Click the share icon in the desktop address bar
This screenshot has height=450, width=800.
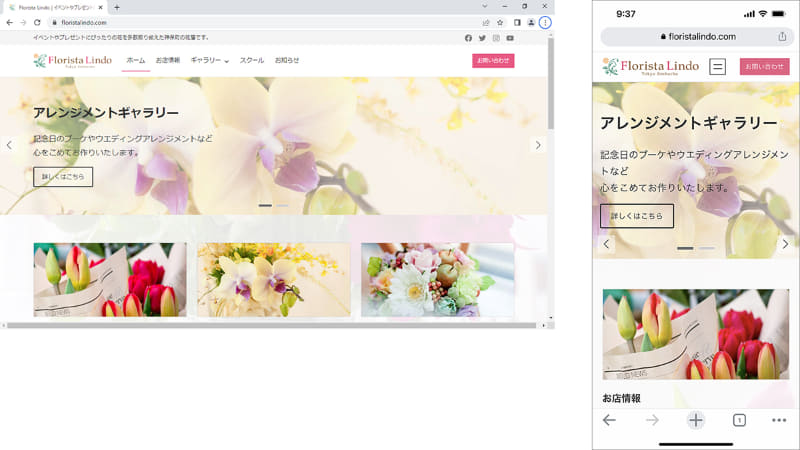[486, 22]
